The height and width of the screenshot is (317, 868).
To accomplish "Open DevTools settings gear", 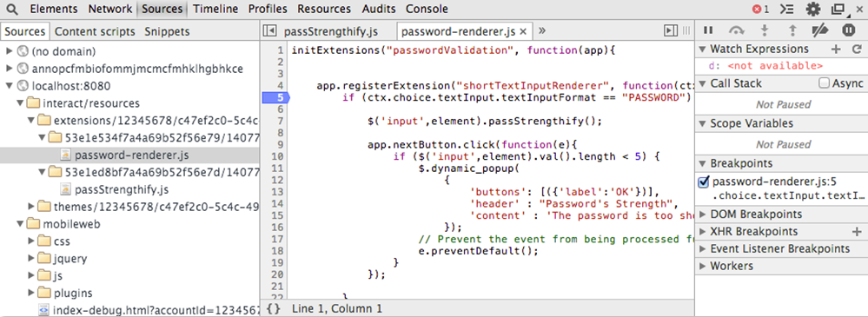I will (x=812, y=10).
